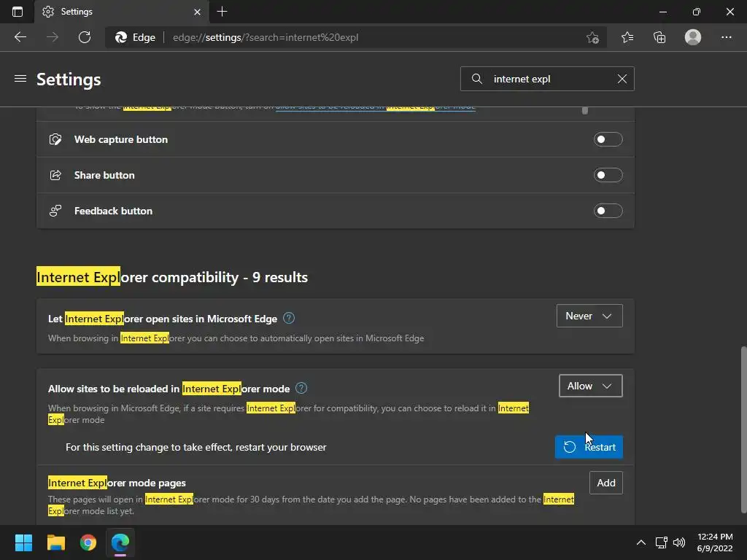Select the Settings browser tab
The height and width of the screenshot is (560, 747).
tap(122, 12)
